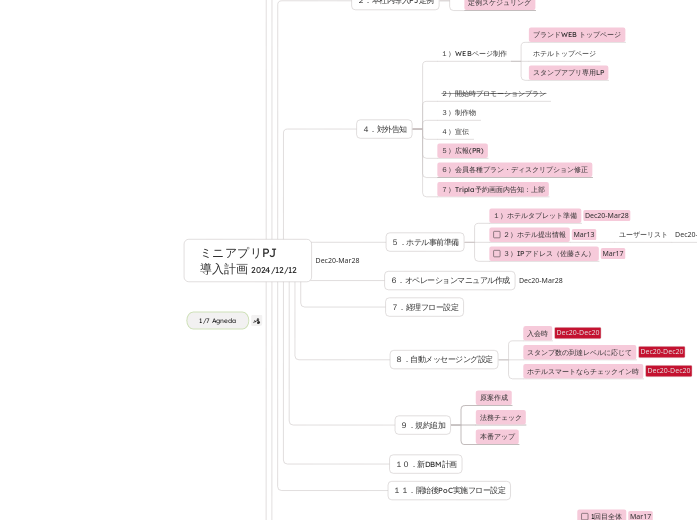Select the 7．経理フロー設定 node
The width and height of the screenshot is (697, 520).
tap(425, 307)
